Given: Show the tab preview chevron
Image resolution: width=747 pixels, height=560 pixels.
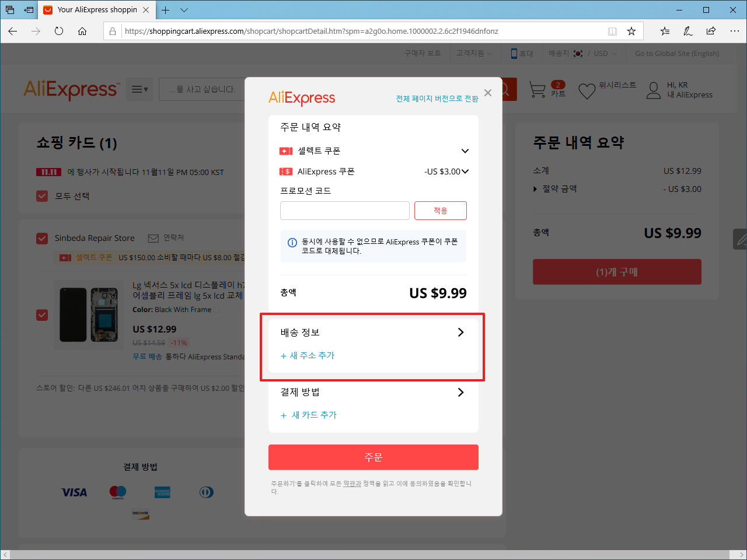Looking at the screenshot, I should pyautogui.click(x=184, y=10).
